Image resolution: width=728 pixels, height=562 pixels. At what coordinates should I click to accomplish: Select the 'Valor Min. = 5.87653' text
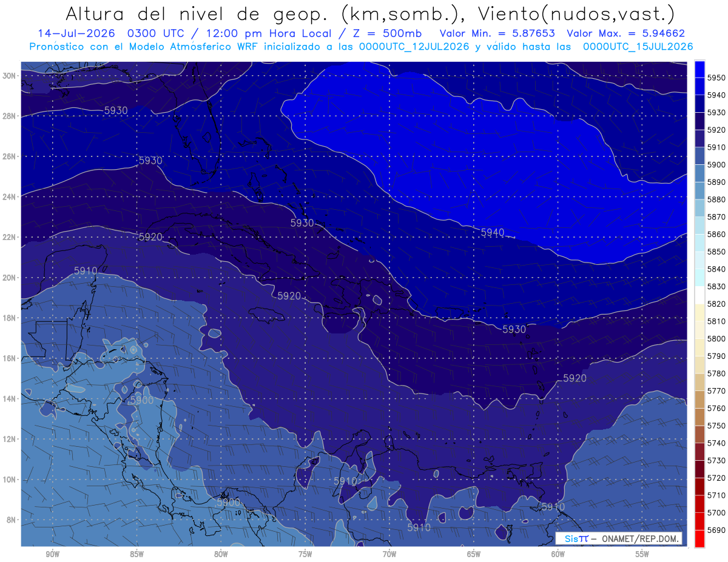(x=497, y=33)
